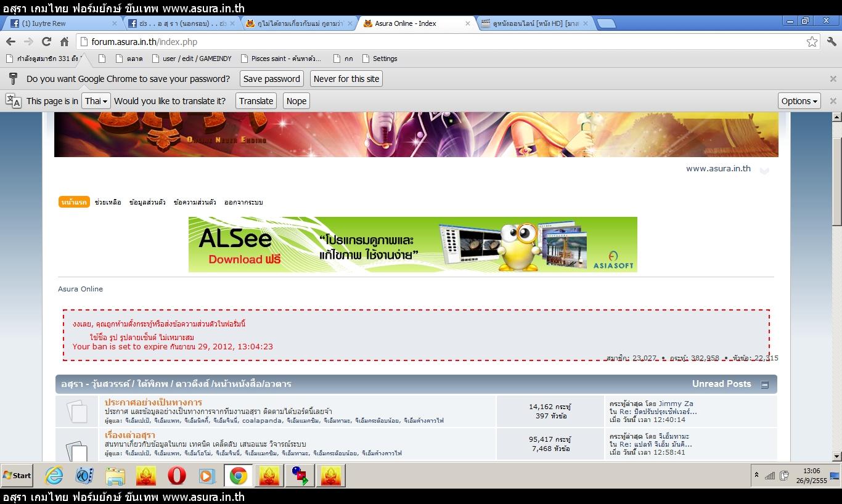Viewport: 842px width, 504px height.
Task: Select the หน้าแรก home menu item
Action: point(74,202)
